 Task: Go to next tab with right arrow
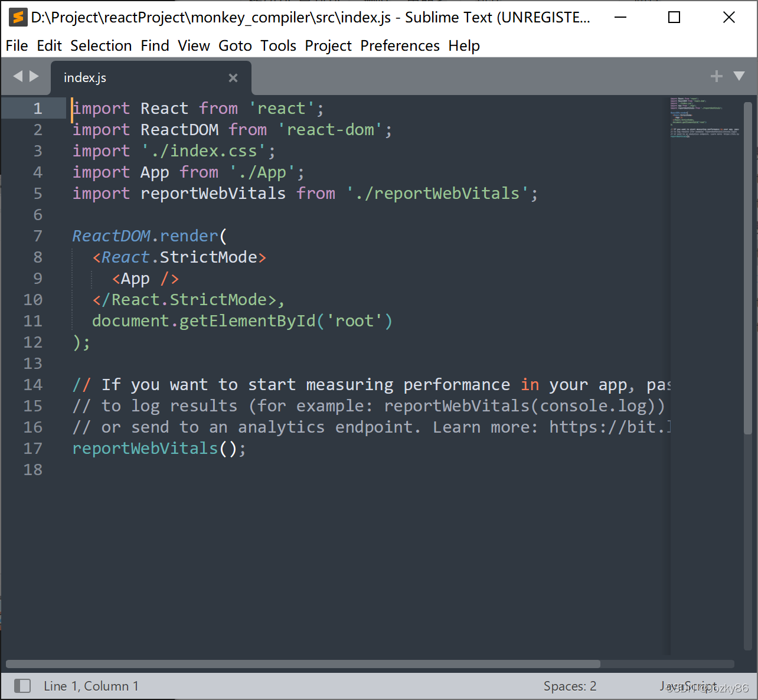pos(34,76)
